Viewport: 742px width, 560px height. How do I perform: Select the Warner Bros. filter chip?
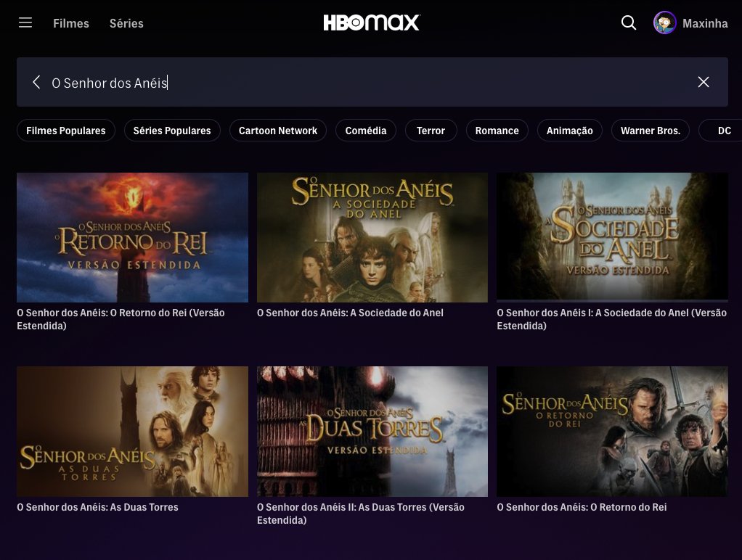(651, 131)
